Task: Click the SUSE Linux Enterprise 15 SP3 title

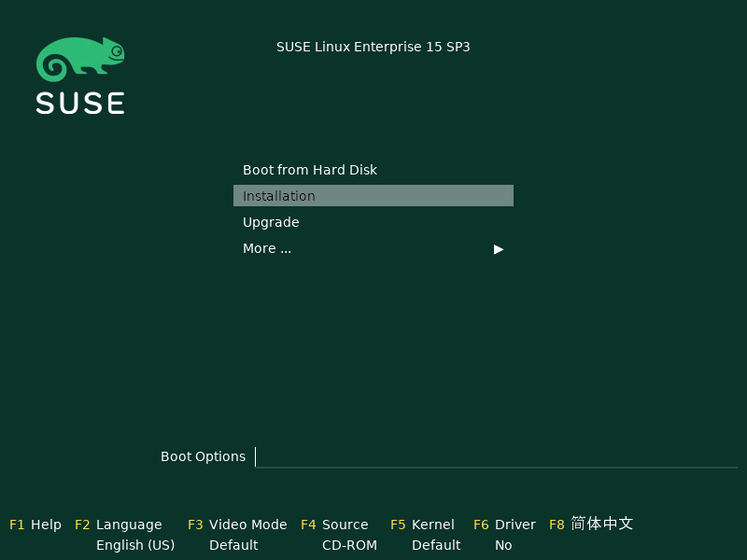Action: (x=373, y=47)
